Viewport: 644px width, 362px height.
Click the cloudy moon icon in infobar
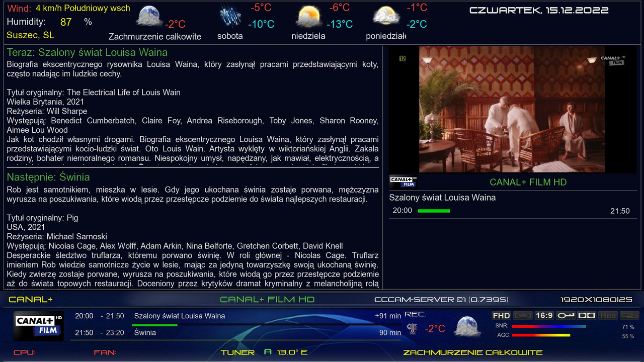pos(467,326)
